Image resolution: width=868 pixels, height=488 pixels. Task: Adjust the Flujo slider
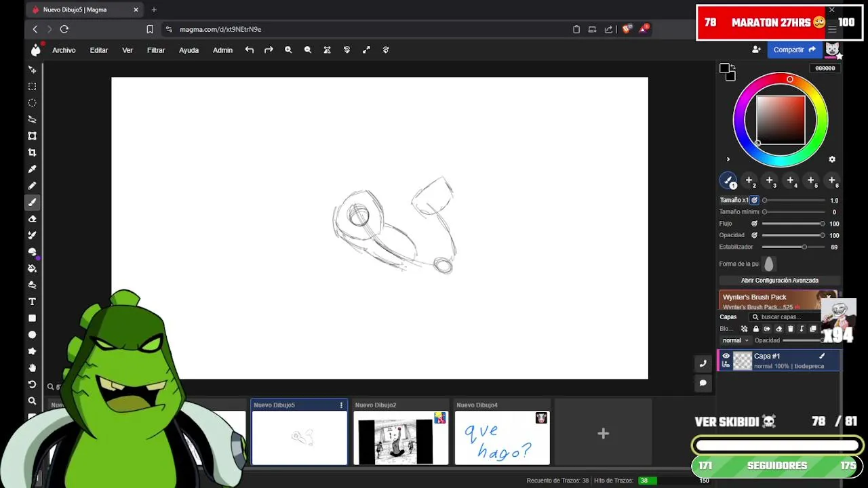[793, 224]
